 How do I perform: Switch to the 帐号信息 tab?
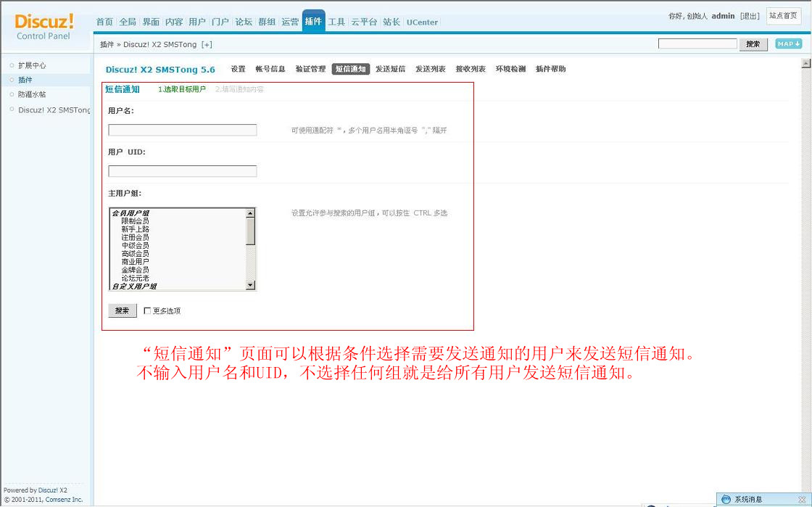[270, 69]
